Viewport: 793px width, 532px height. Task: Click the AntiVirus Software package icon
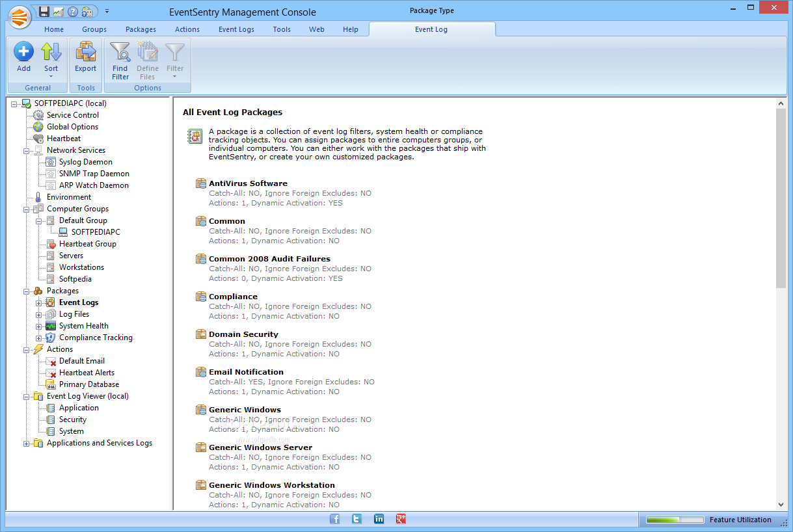point(201,183)
